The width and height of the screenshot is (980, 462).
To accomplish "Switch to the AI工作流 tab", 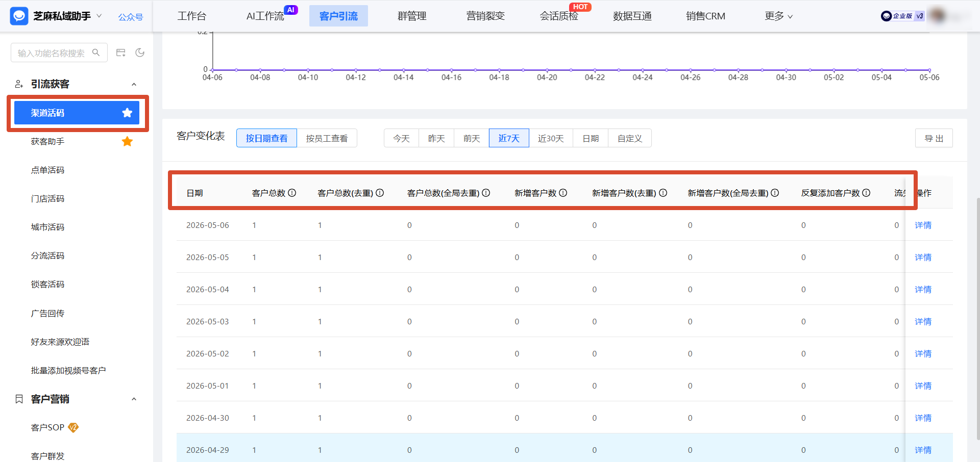I will pos(265,16).
